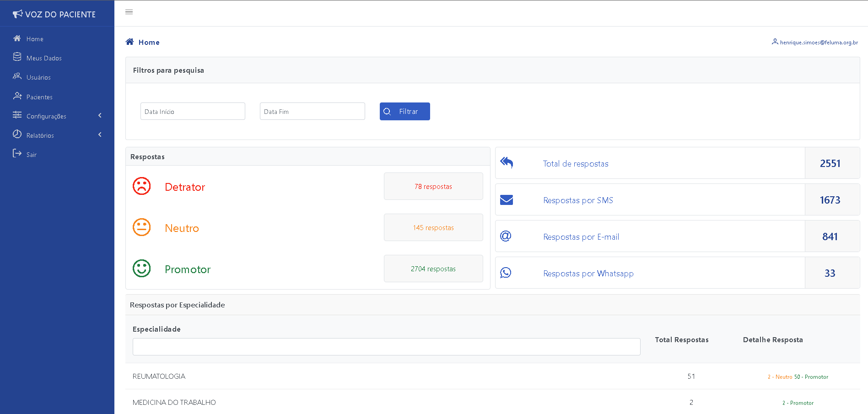The width and height of the screenshot is (868, 414).
Task: Click the Detrator sad face icon
Action: [141, 186]
